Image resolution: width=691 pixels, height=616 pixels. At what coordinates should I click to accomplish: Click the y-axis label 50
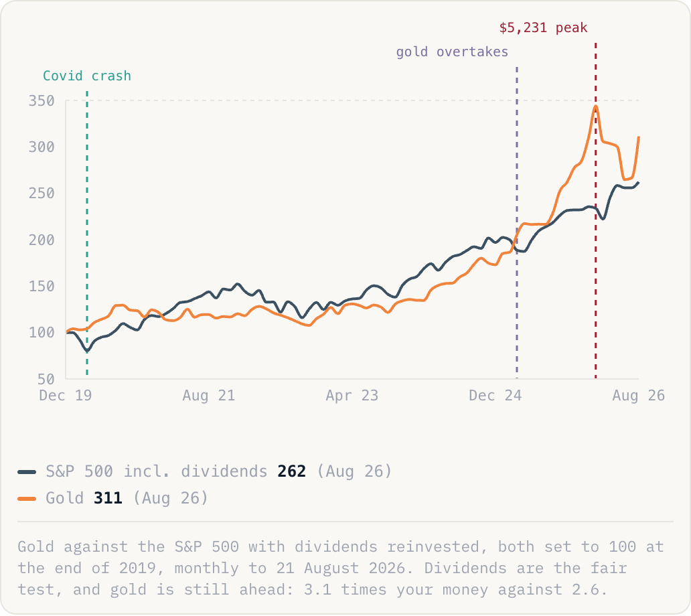46,379
